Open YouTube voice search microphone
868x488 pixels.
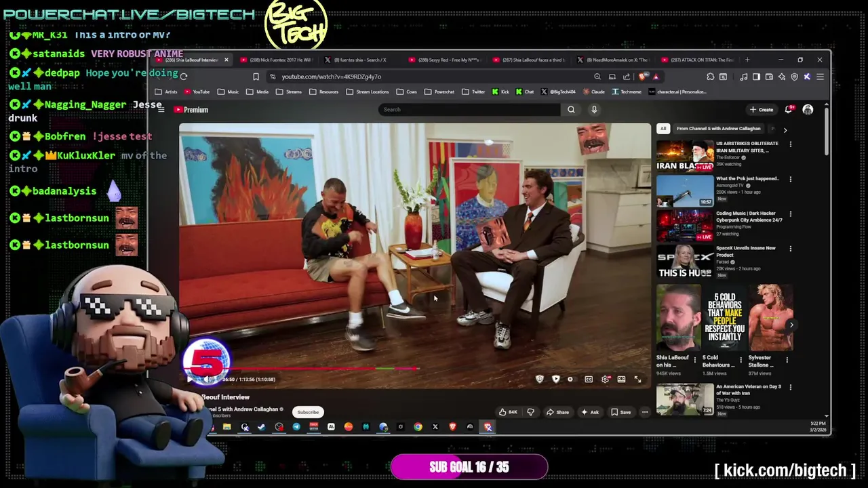(594, 110)
